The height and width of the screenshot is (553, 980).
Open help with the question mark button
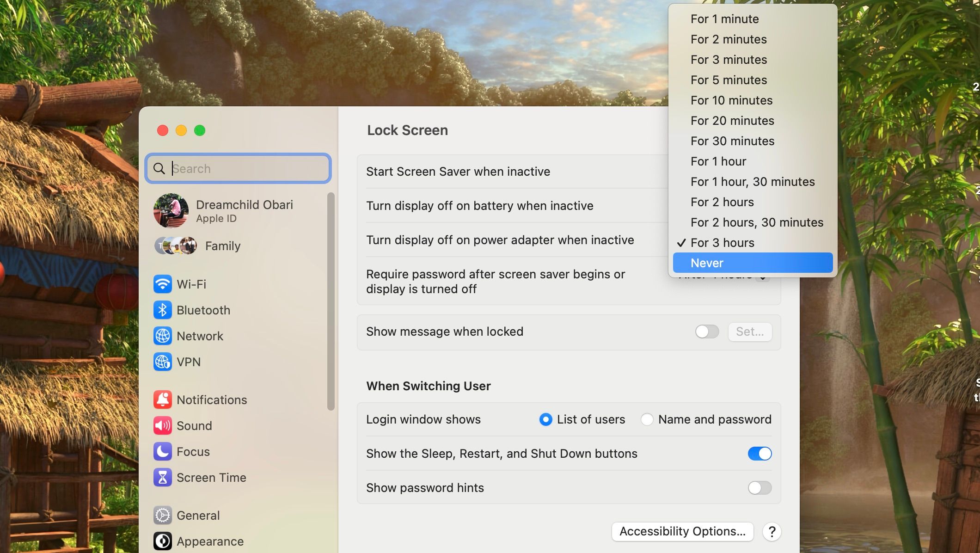(772, 532)
